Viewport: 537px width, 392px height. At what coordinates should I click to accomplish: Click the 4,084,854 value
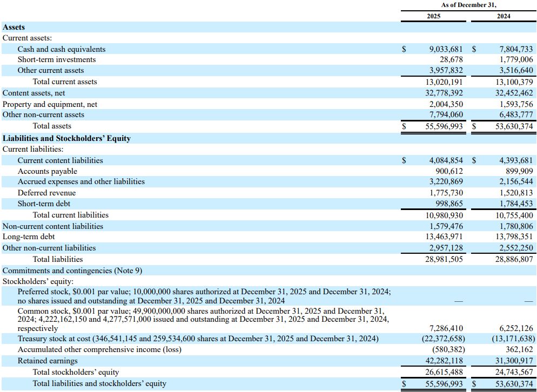click(446, 160)
